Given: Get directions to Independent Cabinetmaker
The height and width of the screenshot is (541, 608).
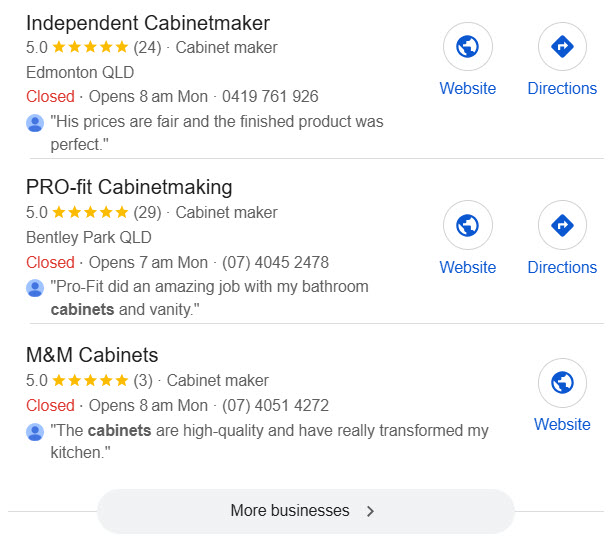Looking at the screenshot, I should pyautogui.click(x=562, y=46).
